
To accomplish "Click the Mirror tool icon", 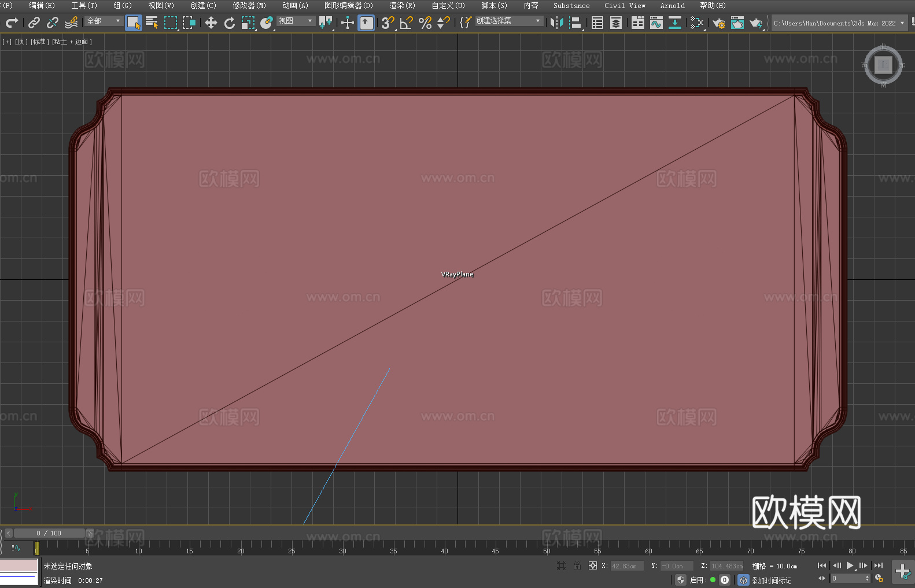I will [557, 23].
